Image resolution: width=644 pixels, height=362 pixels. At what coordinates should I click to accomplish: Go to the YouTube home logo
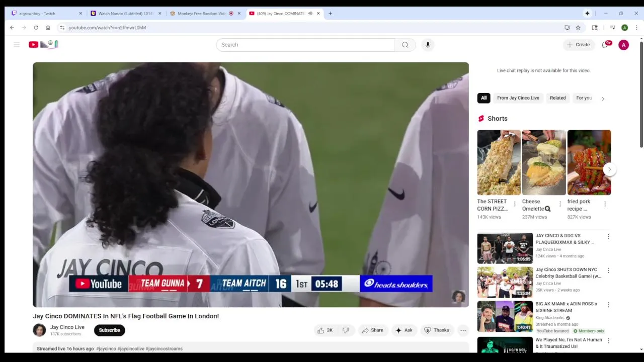pos(43,45)
